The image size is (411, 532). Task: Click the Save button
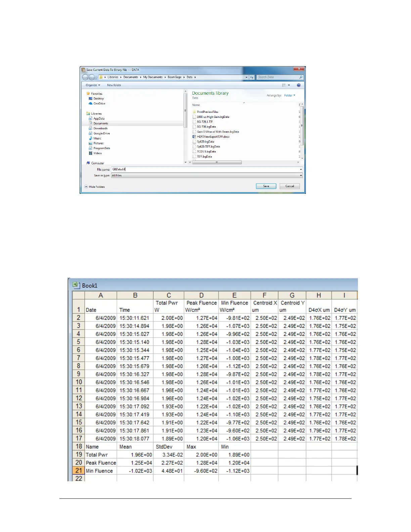point(266,186)
